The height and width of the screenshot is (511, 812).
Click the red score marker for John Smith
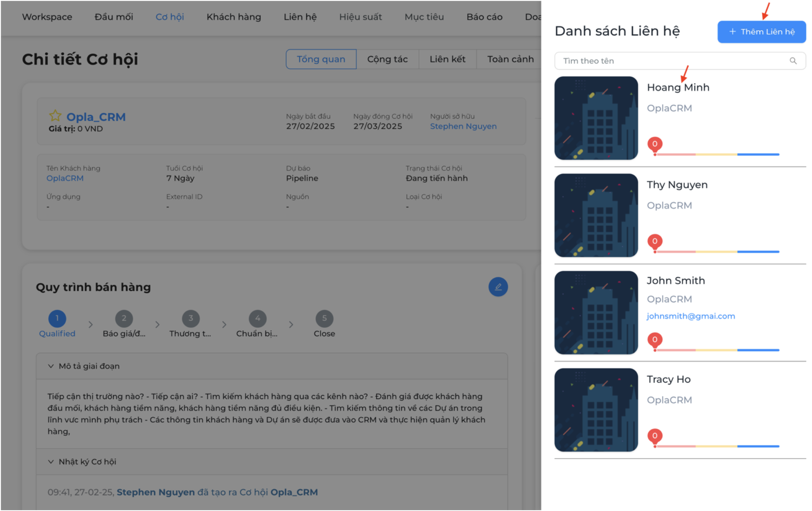click(x=655, y=340)
